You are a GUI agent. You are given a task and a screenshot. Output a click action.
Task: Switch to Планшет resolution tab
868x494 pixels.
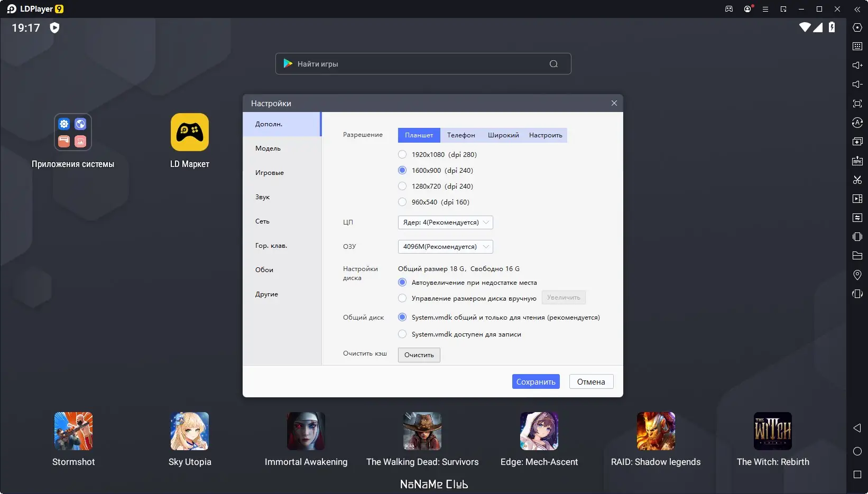click(419, 135)
